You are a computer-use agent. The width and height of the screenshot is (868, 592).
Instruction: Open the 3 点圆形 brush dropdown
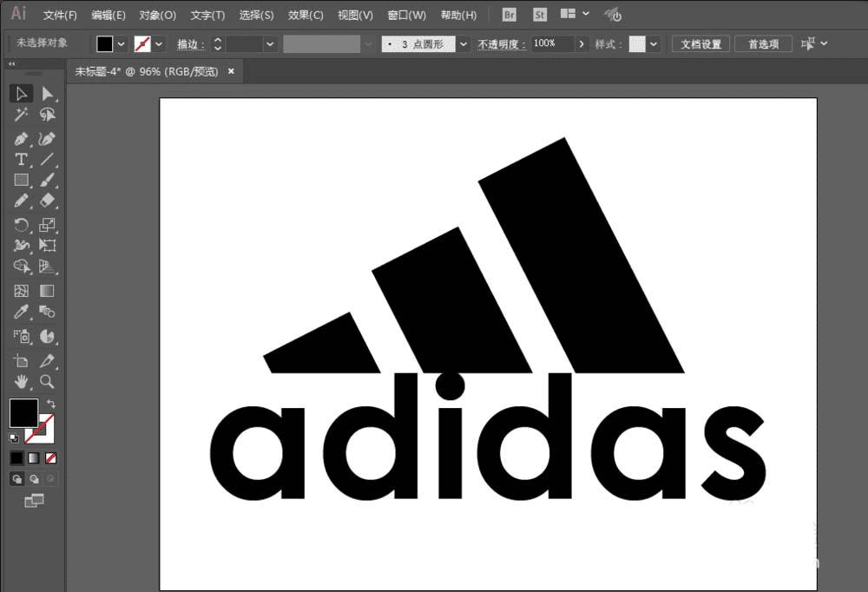click(x=464, y=44)
